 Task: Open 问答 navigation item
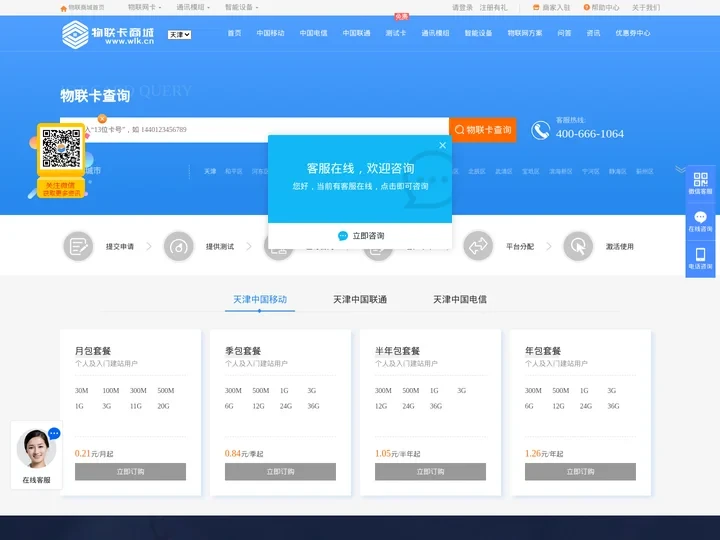[564, 33]
